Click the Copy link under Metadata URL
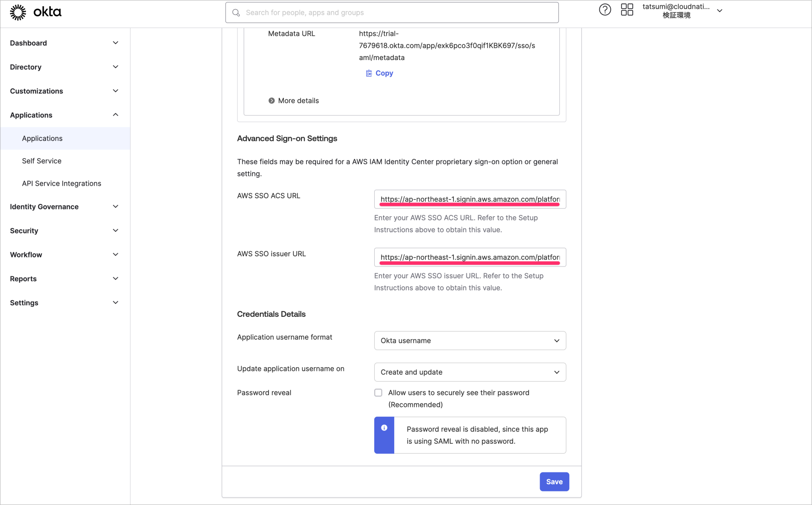Image resolution: width=812 pixels, height=505 pixels. 384,73
